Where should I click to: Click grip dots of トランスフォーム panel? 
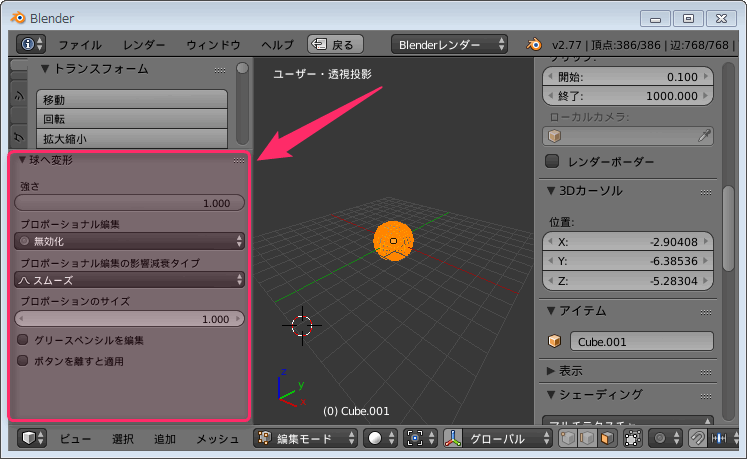[x=220, y=71]
